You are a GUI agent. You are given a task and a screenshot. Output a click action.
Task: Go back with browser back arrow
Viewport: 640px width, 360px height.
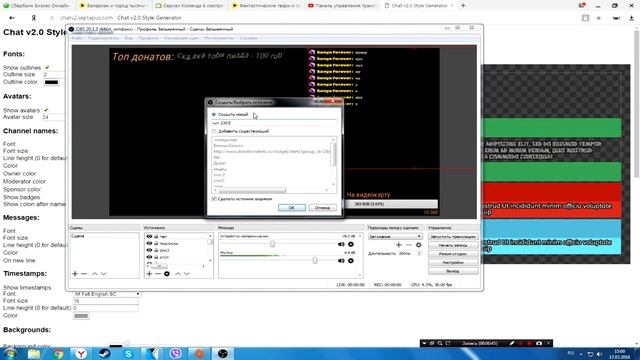[12, 18]
